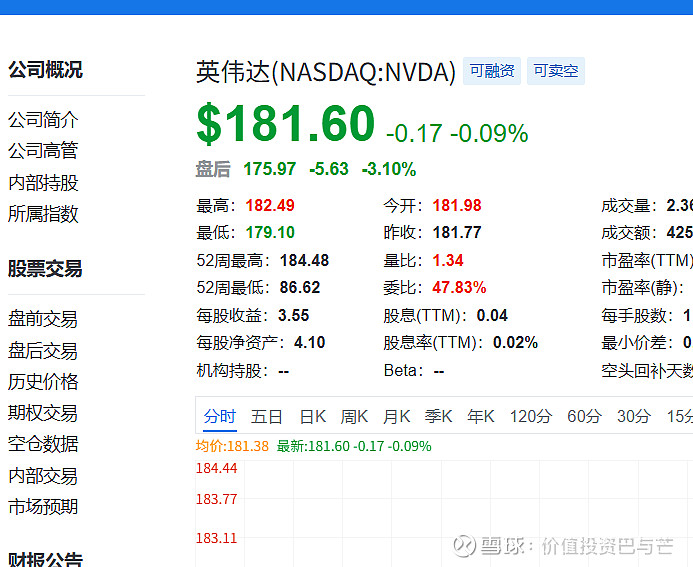Viewport: 693px width, 567px height.
Task: Click the 每股收益 value 3.55
Action: click(293, 316)
